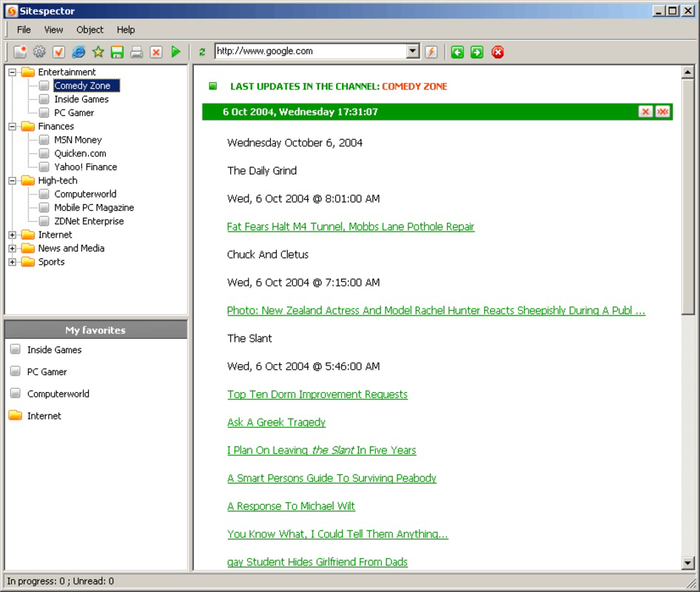Image resolution: width=700 pixels, height=592 pixels.
Task: Open settings via the gear icon
Action: pos(39,52)
